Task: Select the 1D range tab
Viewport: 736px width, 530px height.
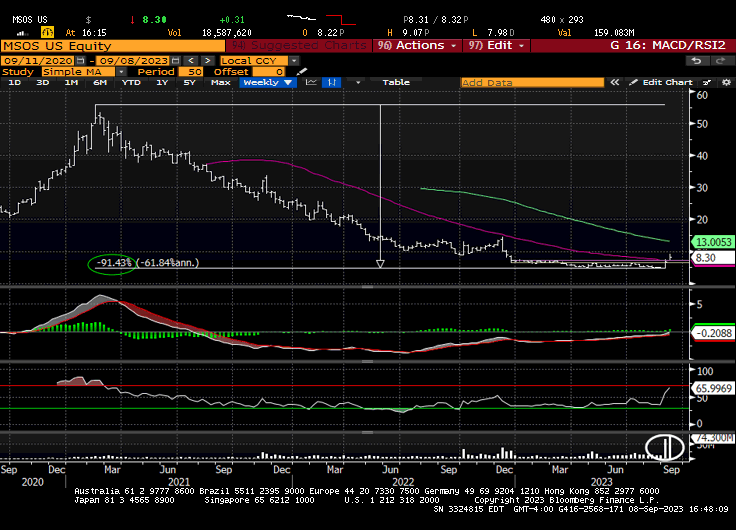Action: click(x=15, y=82)
